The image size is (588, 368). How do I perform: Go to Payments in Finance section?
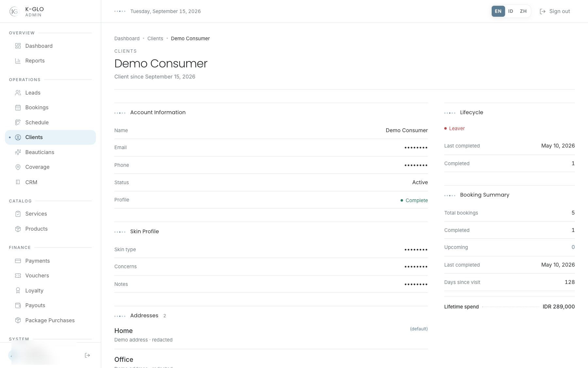(x=50, y=261)
